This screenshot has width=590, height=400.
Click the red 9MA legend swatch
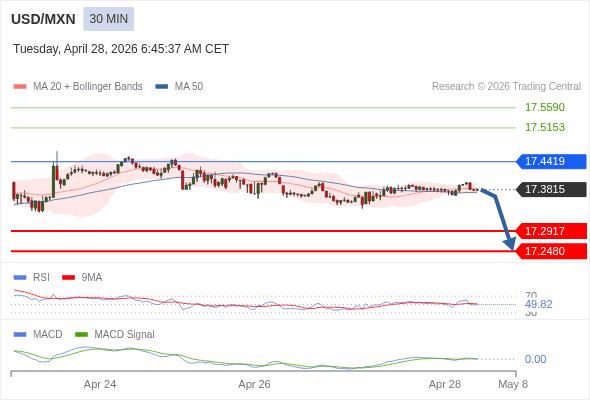(68, 278)
